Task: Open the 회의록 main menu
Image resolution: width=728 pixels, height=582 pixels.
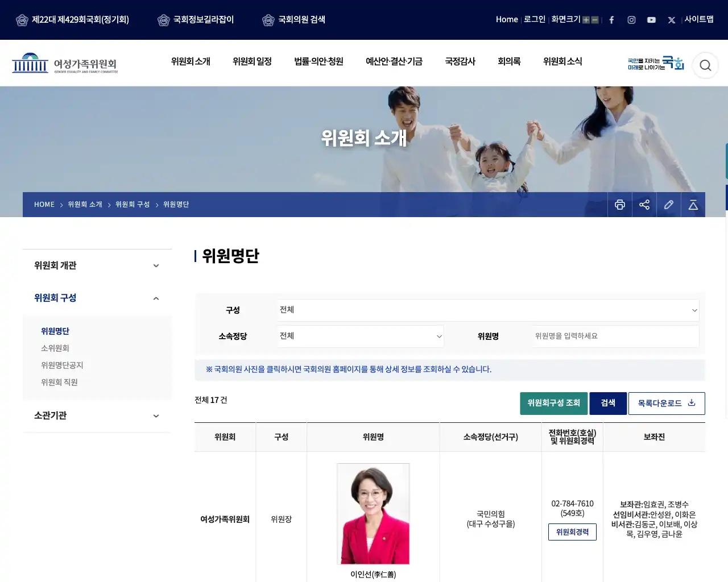Action: [x=509, y=61]
